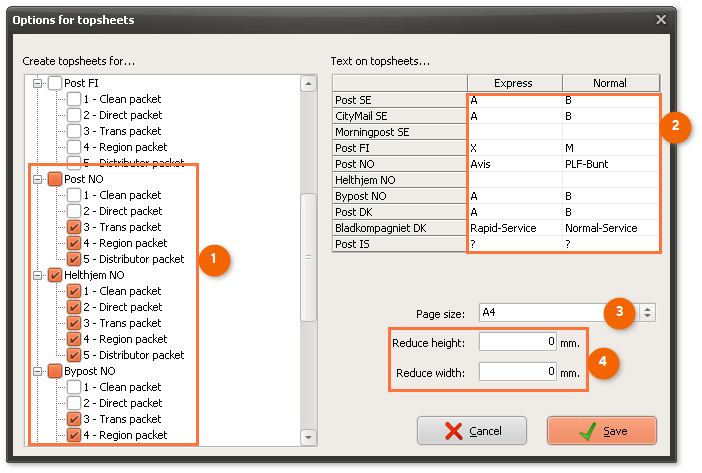
Task: Click the Morningpost SE row header
Action: coord(399,132)
